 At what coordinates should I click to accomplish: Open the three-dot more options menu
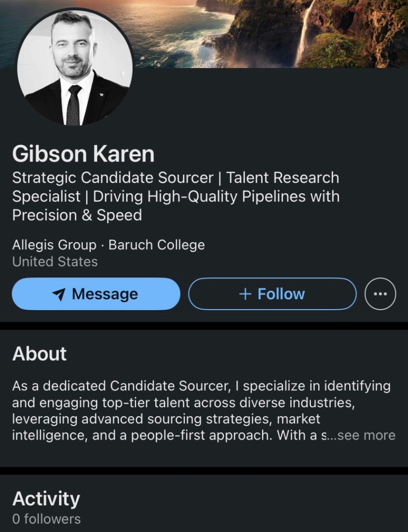380,294
